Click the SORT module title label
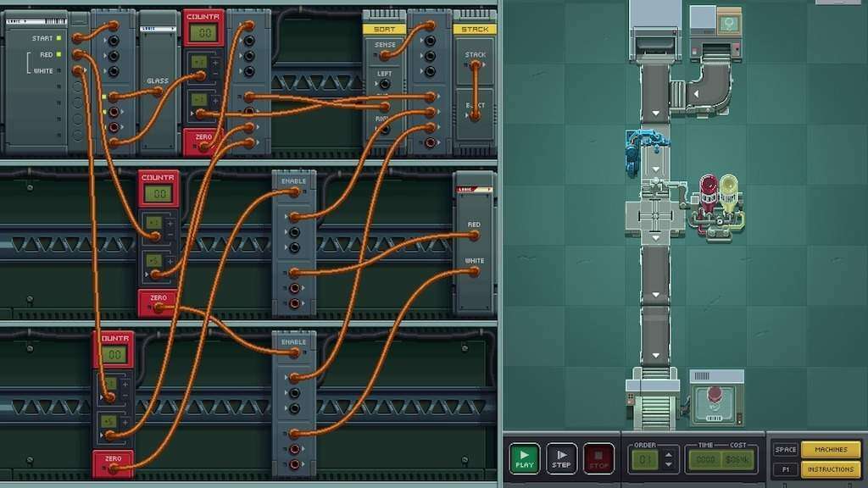The image size is (868, 488). point(384,29)
